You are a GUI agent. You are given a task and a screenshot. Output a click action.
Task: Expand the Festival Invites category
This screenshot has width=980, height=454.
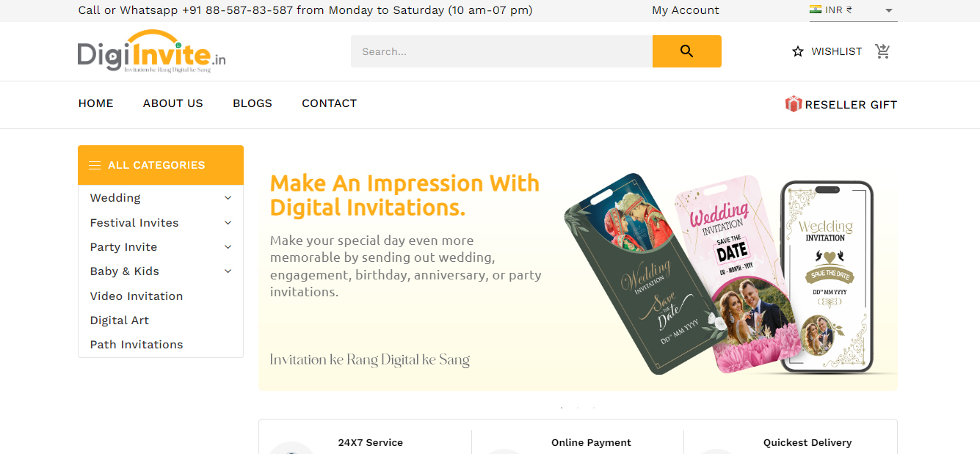(x=228, y=223)
